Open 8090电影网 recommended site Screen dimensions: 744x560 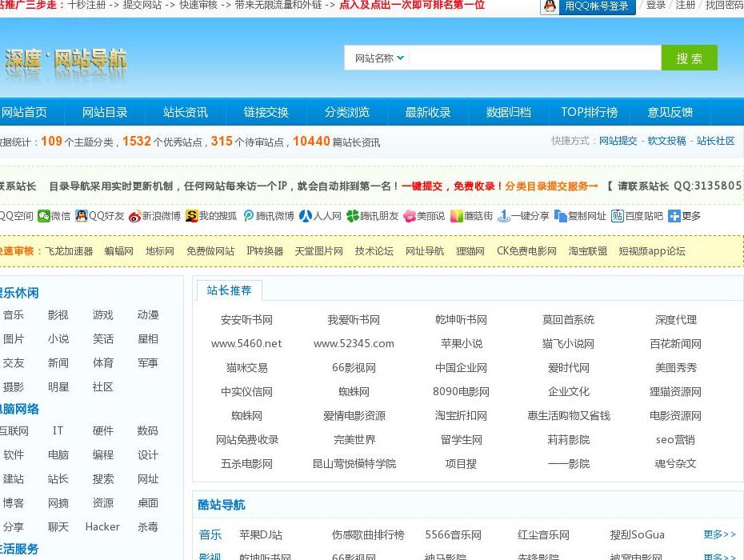pyautogui.click(x=462, y=391)
